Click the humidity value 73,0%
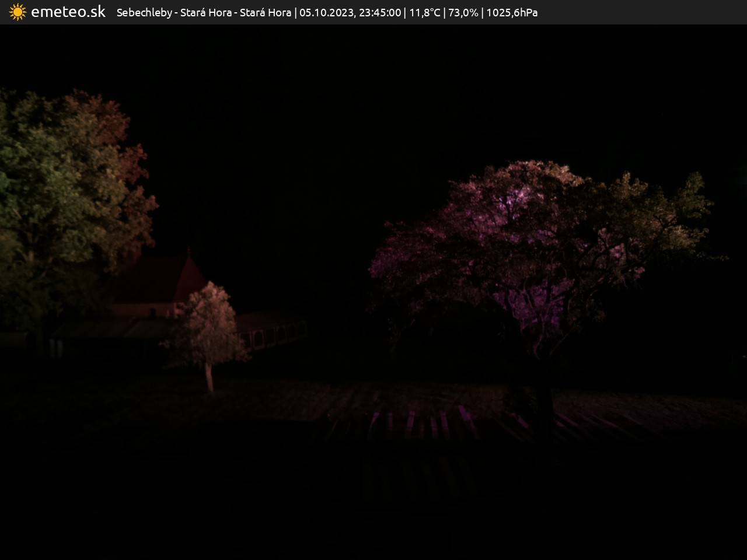 click(x=463, y=13)
